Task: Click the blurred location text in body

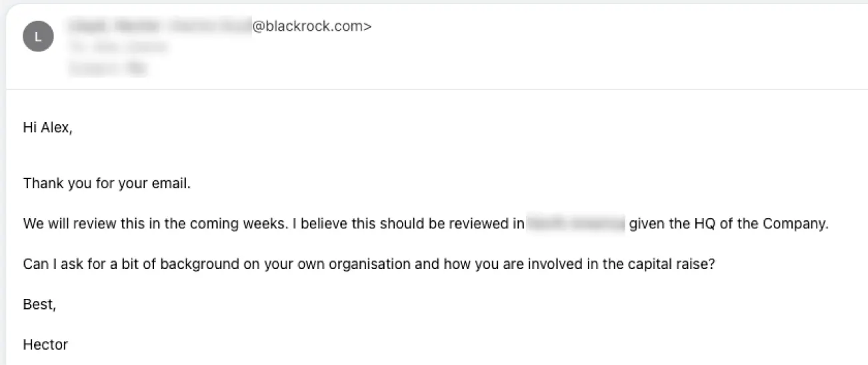Action: pyautogui.click(x=577, y=224)
